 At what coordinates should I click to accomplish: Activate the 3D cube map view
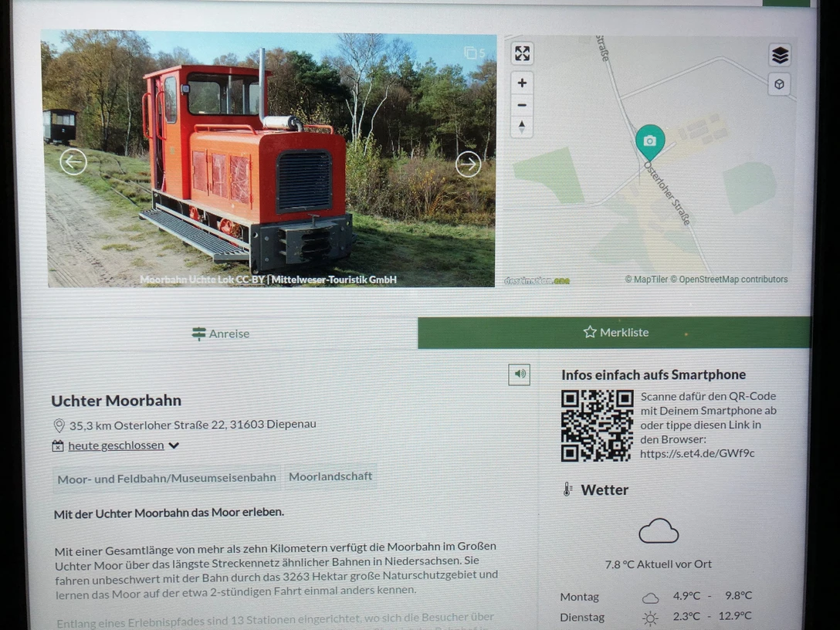pos(779,84)
